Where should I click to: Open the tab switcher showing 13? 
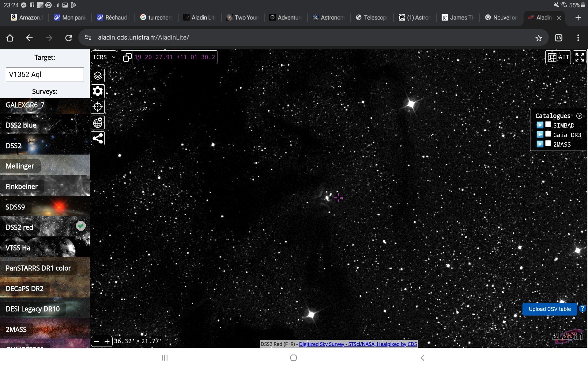559,38
